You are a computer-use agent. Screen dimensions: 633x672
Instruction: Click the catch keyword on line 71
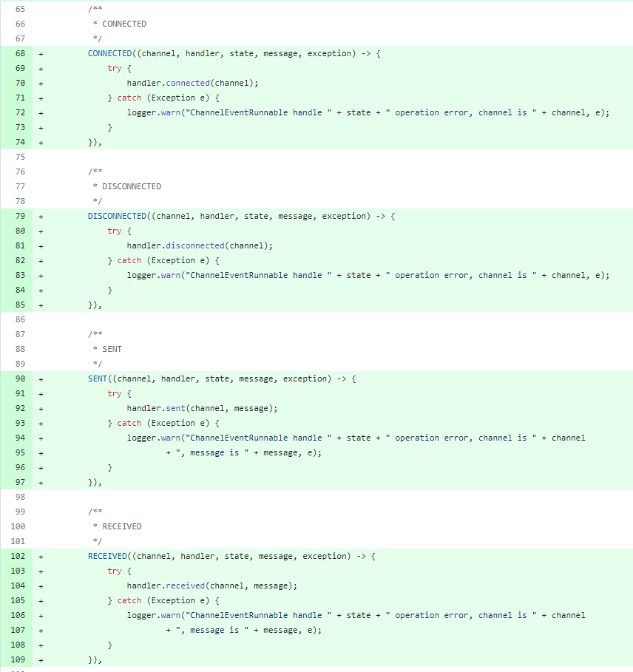129,98
